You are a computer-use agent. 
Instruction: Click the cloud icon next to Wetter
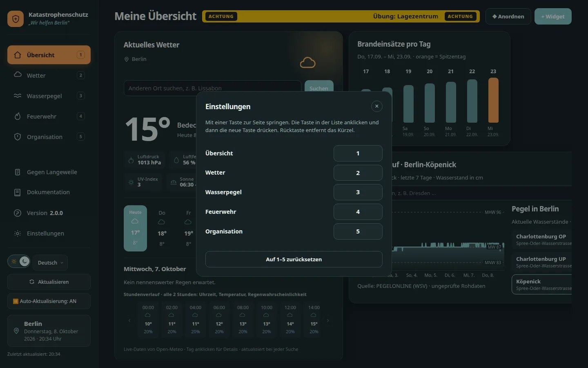pyautogui.click(x=18, y=74)
